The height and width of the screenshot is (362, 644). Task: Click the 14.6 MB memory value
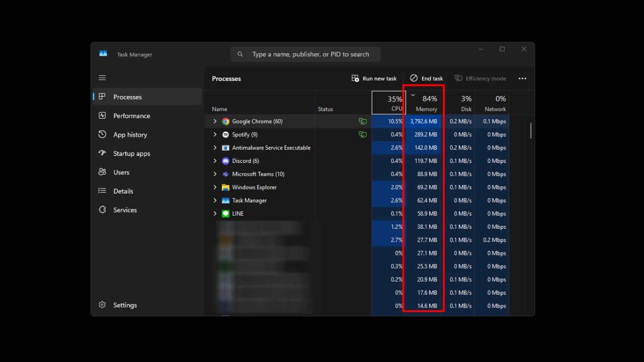pos(427,306)
